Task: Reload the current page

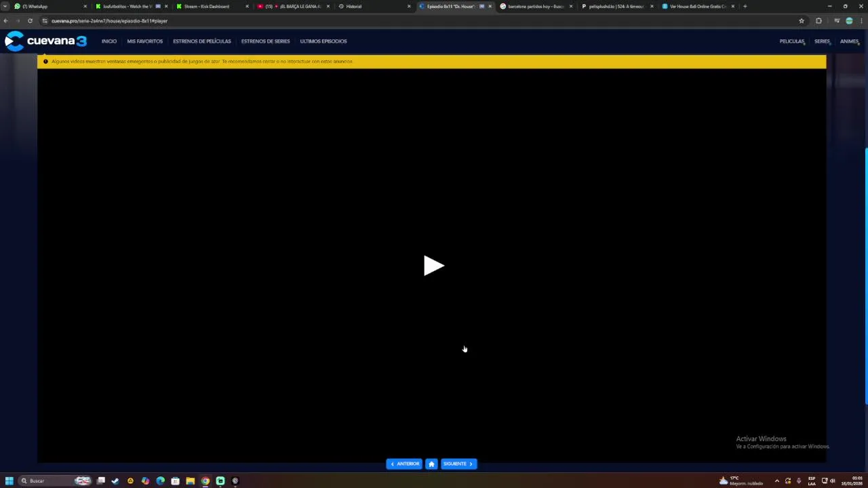Action: (30, 21)
